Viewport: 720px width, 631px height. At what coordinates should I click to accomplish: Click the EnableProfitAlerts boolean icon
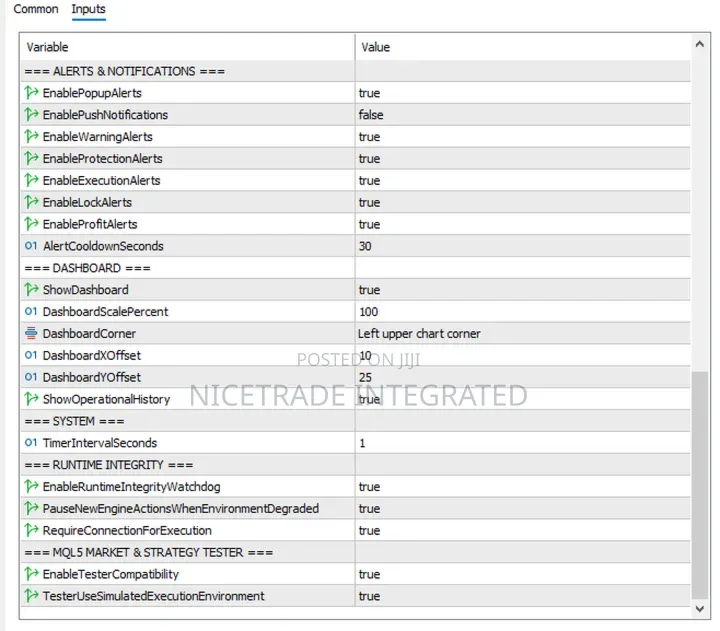[31, 224]
